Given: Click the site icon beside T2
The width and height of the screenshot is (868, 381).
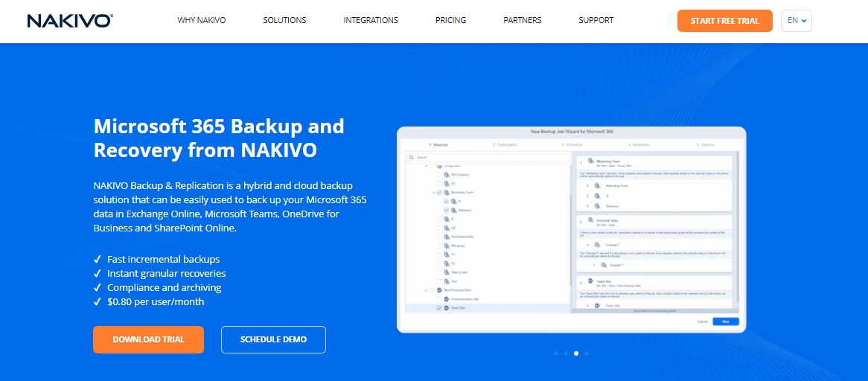Looking at the screenshot, I should click(x=447, y=263).
